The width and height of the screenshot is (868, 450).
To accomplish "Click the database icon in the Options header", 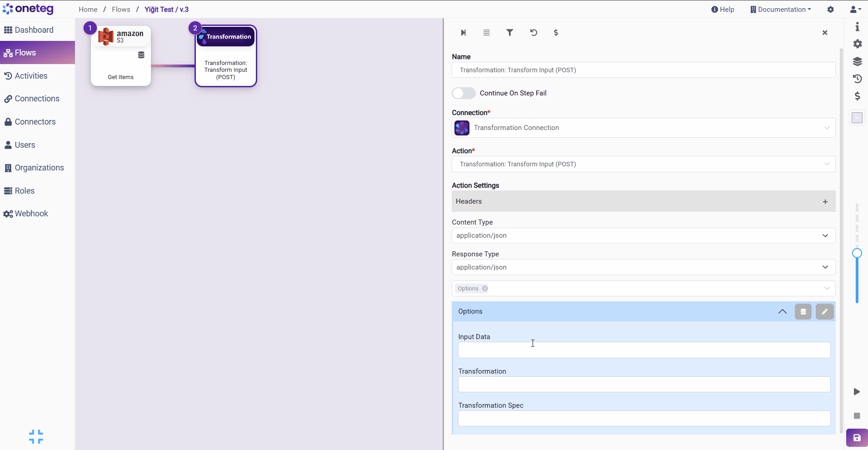I will (x=803, y=312).
